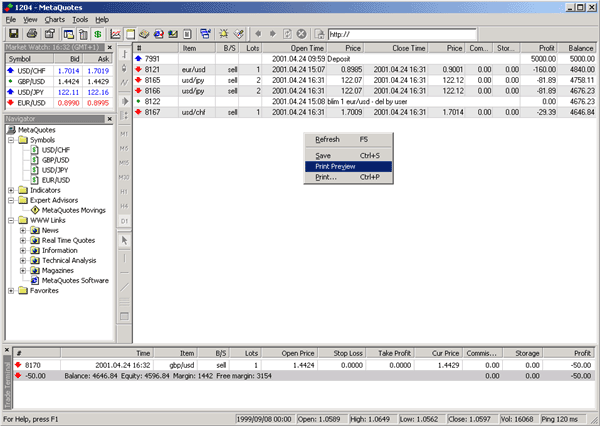Click the chart auto-scroll arrow icon

(x=124, y=101)
